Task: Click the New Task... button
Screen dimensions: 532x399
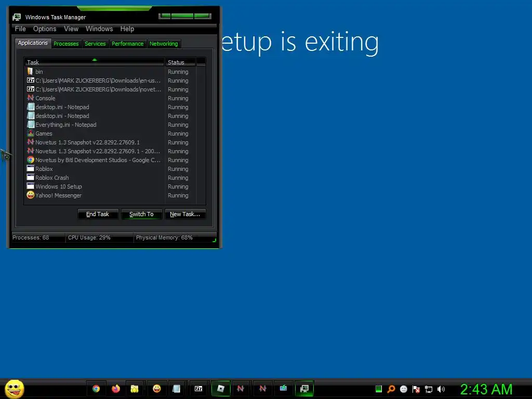Action: click(185, 214)
